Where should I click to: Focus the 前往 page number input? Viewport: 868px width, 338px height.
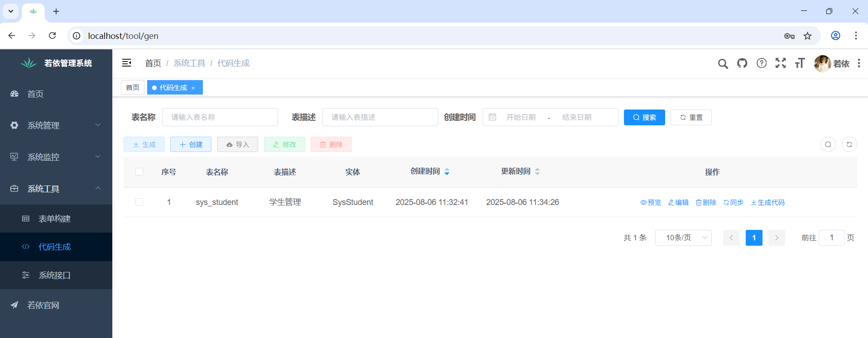tap(832, 238)
